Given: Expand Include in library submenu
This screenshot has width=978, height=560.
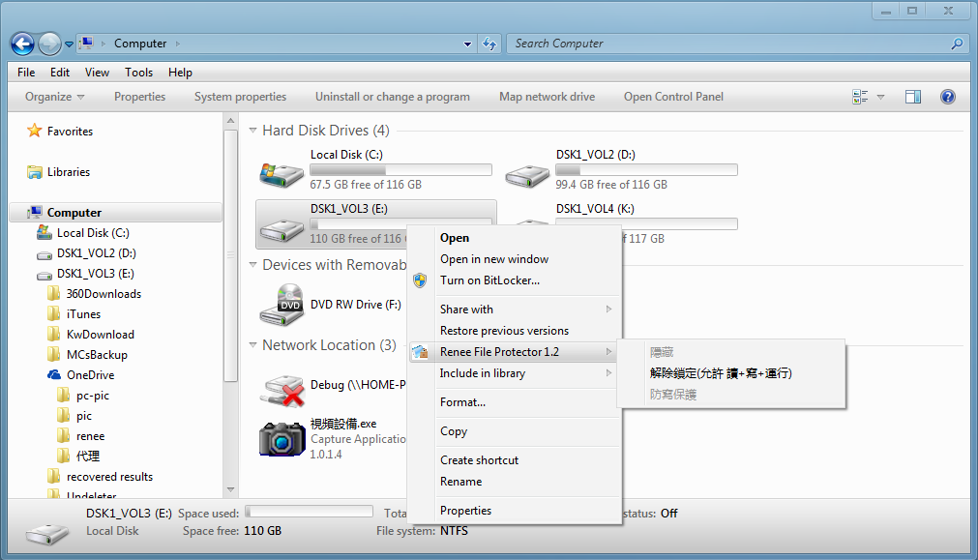Looking at the screenshot, I should click(516, 373).
